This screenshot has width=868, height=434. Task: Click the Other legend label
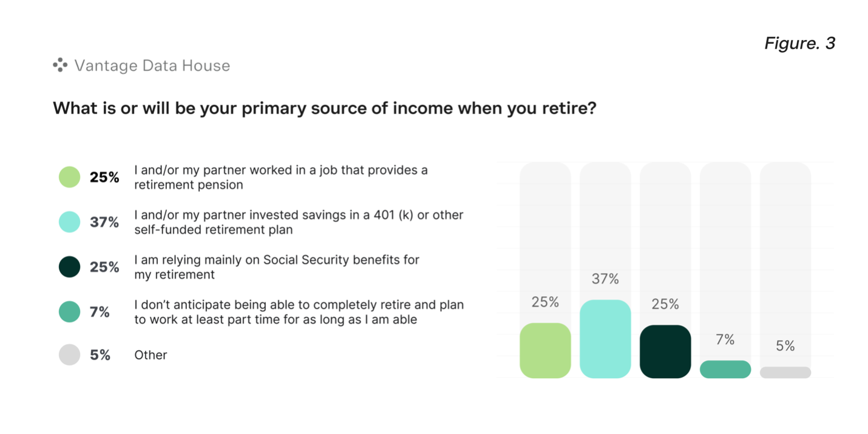click(151, 355)
